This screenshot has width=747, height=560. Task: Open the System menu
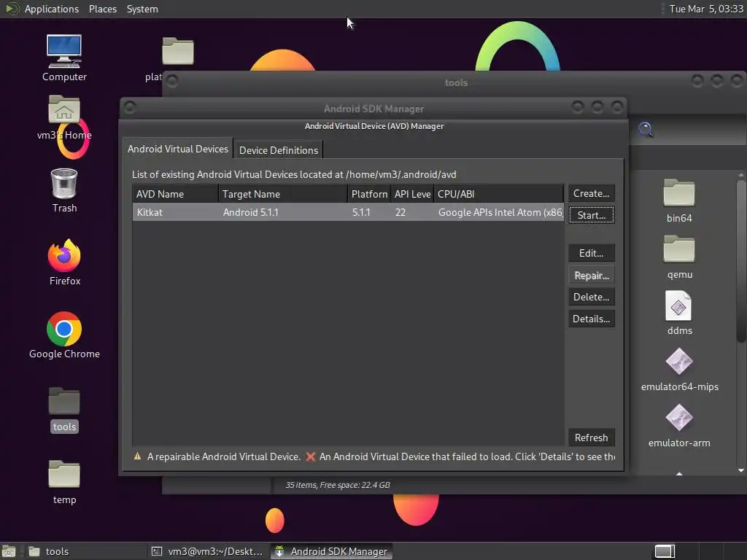(142, 9)
